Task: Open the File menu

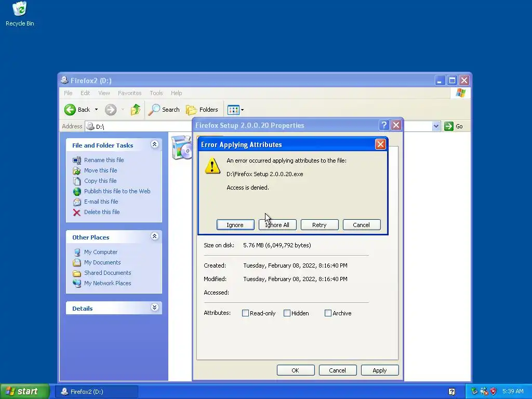Action: coord(68,93)
